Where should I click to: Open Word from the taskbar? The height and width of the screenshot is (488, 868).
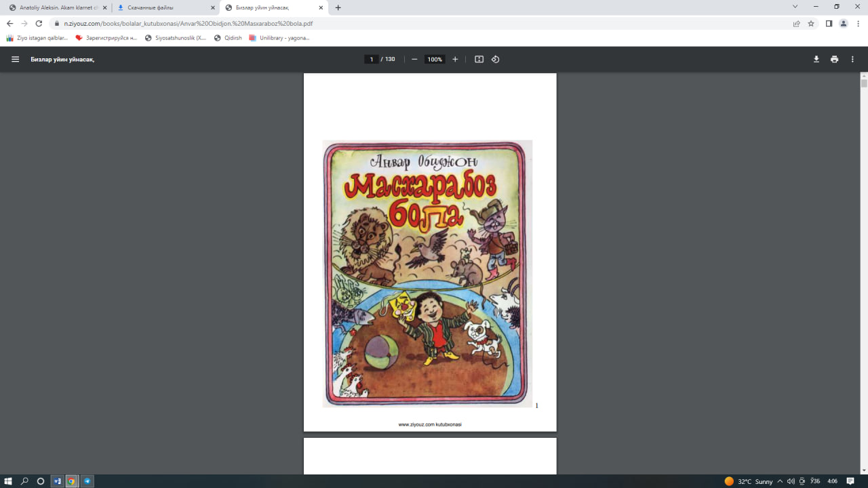click(57, 481)
